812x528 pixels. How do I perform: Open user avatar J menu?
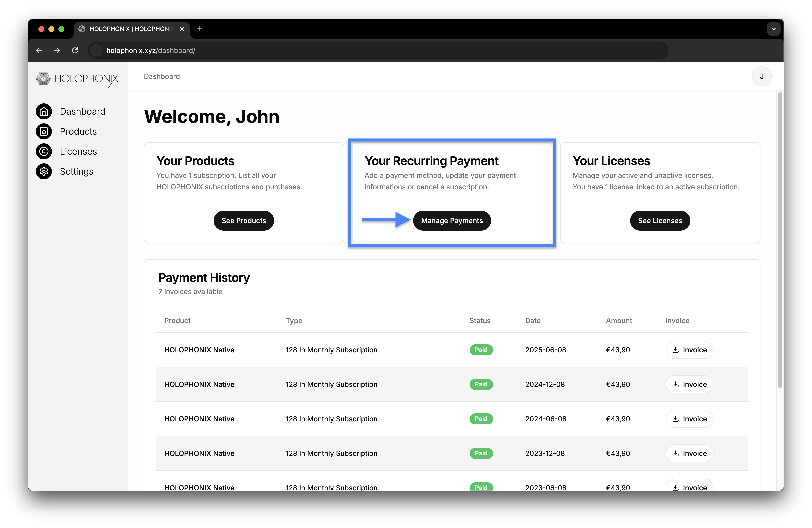(x=761, y=77)
